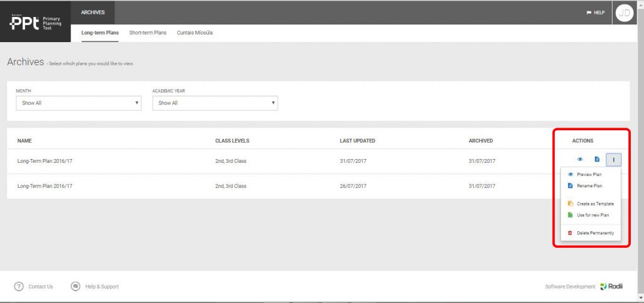
Task: Click the Rodii logo in footer
Action: pos(611,287)
